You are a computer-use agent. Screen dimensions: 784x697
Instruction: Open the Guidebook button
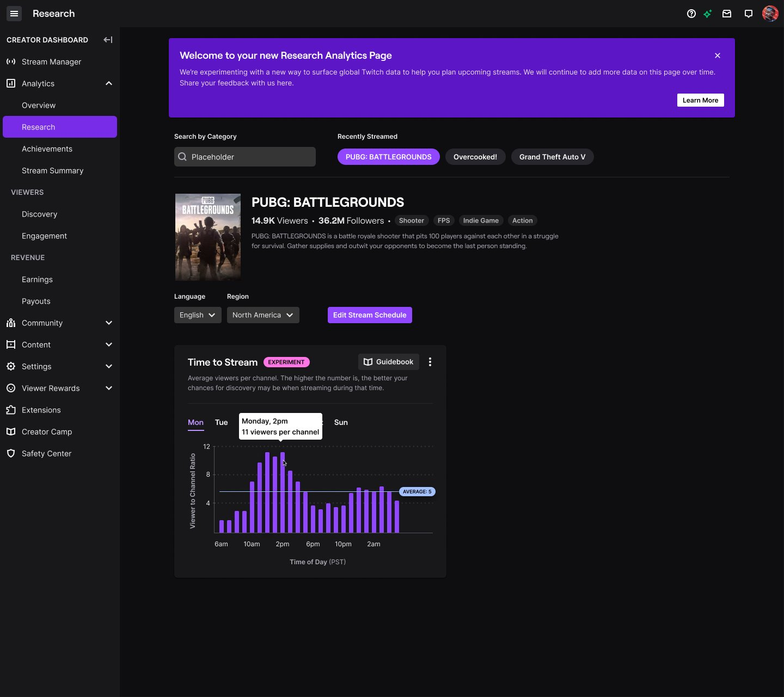(x=389, y=362)
